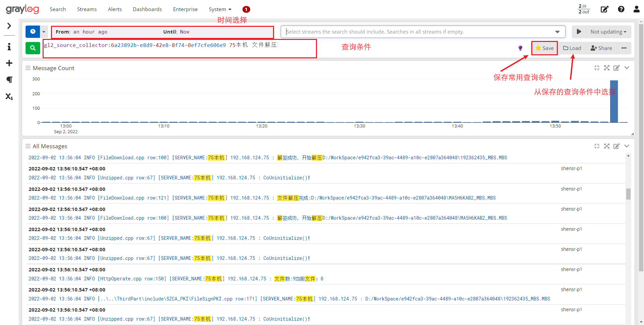Run search with green magnifier button
The width and height of the screenshot is (644, 325).
[33, 48]
